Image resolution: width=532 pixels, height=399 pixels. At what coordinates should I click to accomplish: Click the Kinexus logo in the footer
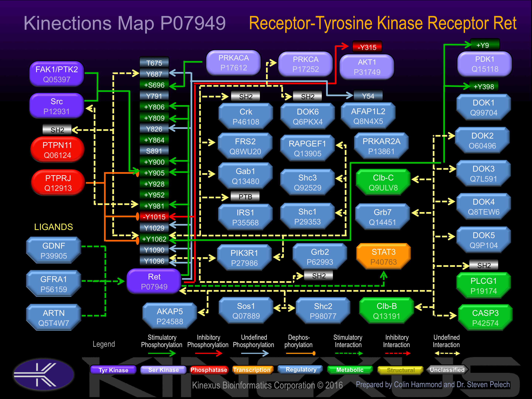pos(44,374)
